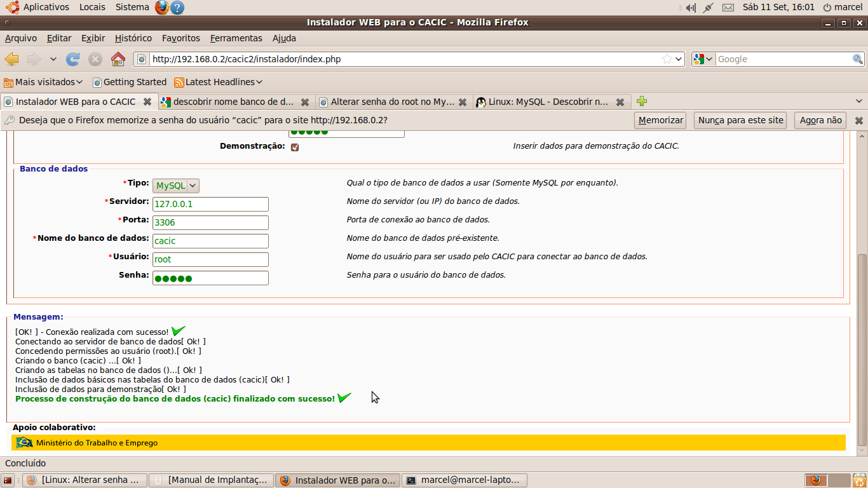The image size is (868, 488).
Task: Open the Mais visitados bookmarks folder
Action: tap(43, 82)
